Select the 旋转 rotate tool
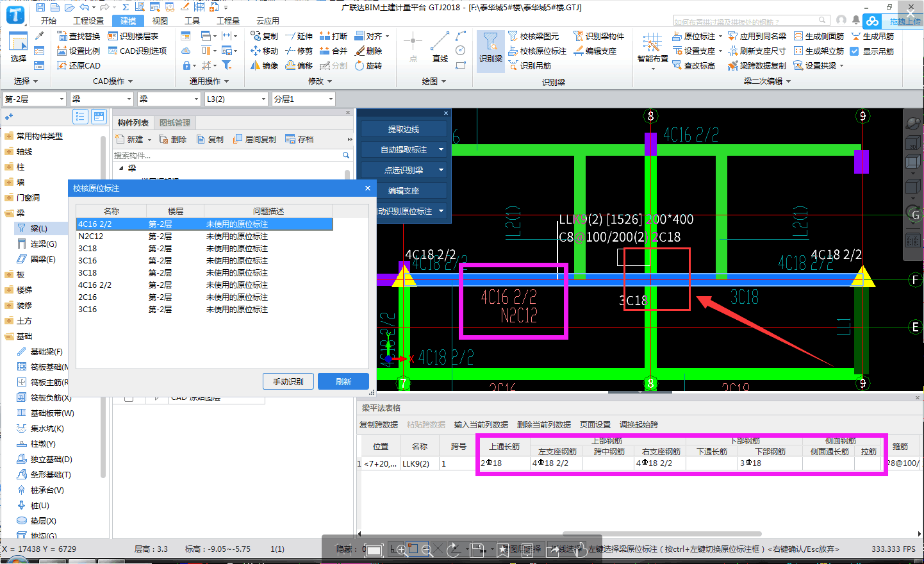The image size is (924, 564). click(x=368, y=65)
